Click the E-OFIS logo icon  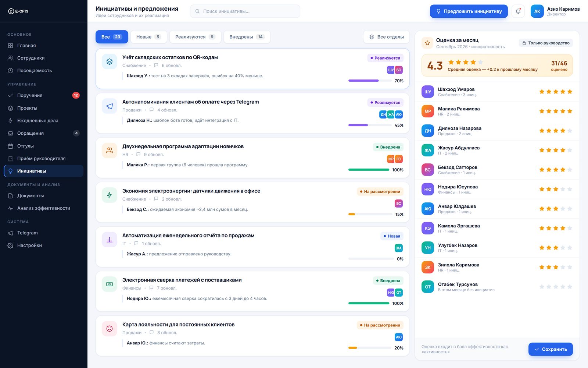pos(11,11)
